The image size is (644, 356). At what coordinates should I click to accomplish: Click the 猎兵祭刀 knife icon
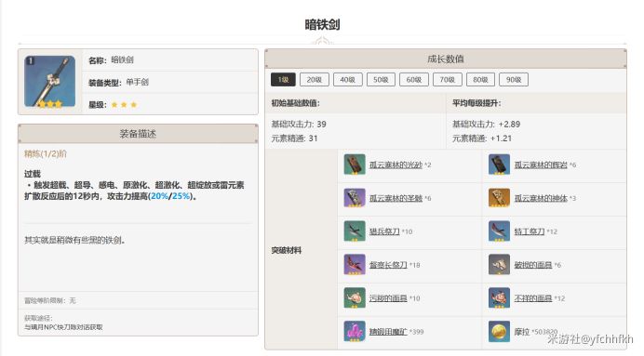tap(355, 231)
